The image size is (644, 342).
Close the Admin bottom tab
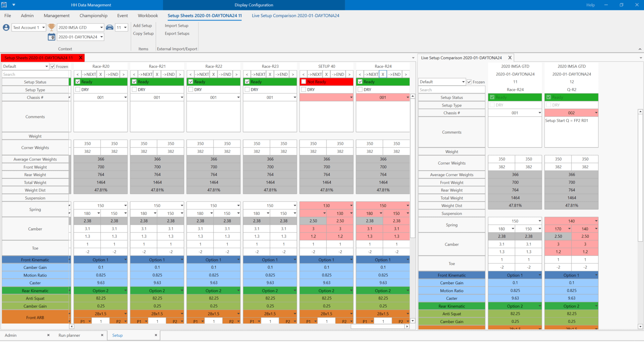point(48,335)
